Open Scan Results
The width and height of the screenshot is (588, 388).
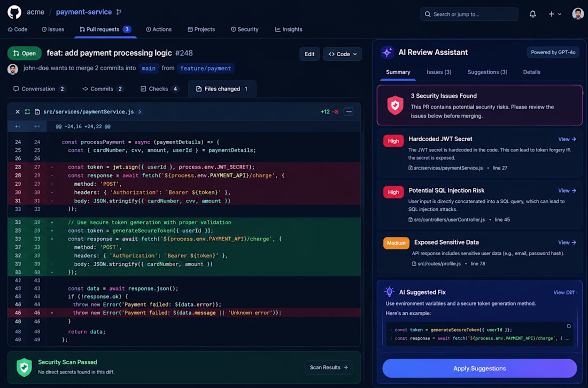point(329,367)
